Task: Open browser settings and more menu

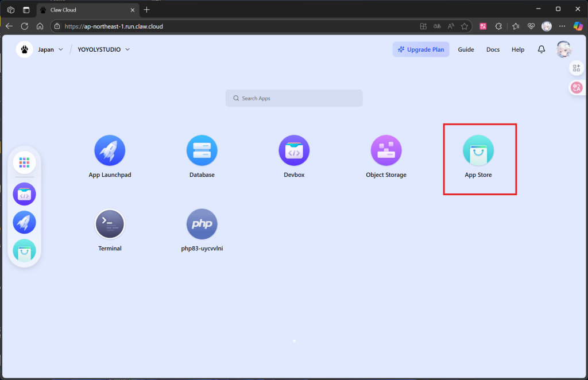Action: point(562,26)
